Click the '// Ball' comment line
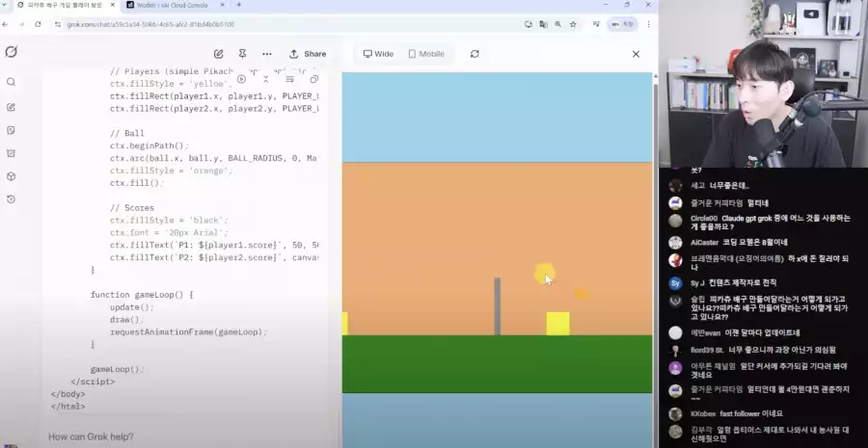868x448 pixels. point(126,133)
